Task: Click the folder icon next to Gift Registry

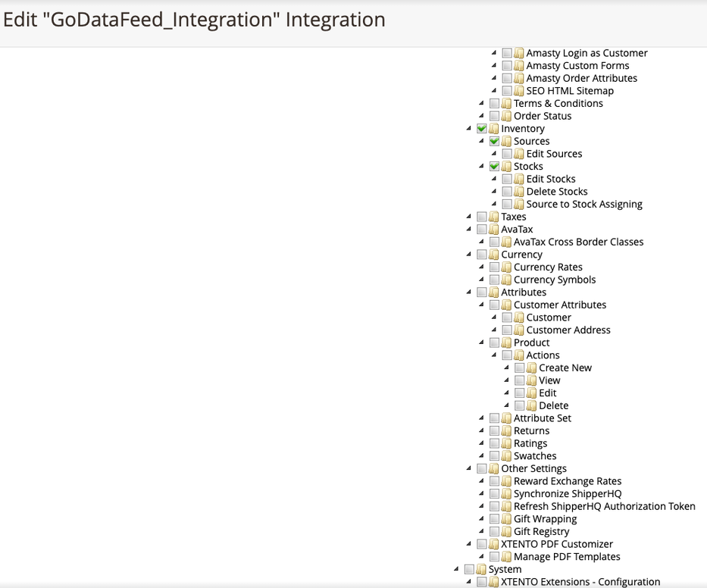Action: coord(506,532)
